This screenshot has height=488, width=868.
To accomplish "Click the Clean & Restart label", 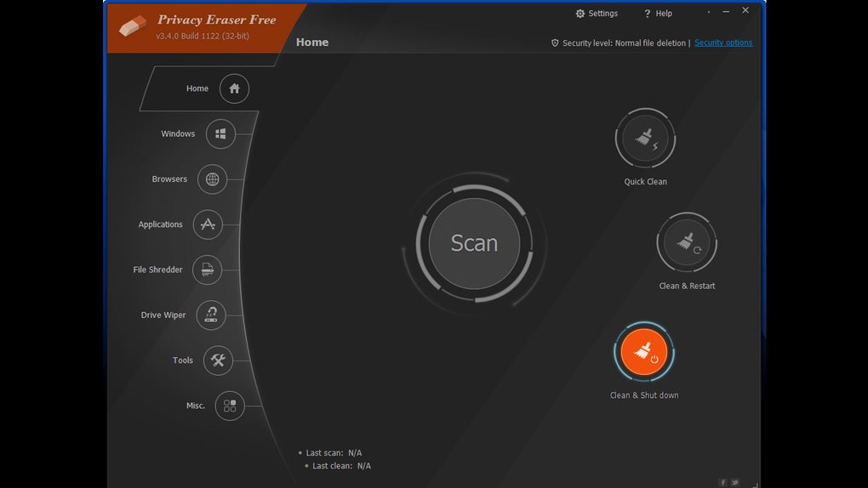I will pos(687,286).
